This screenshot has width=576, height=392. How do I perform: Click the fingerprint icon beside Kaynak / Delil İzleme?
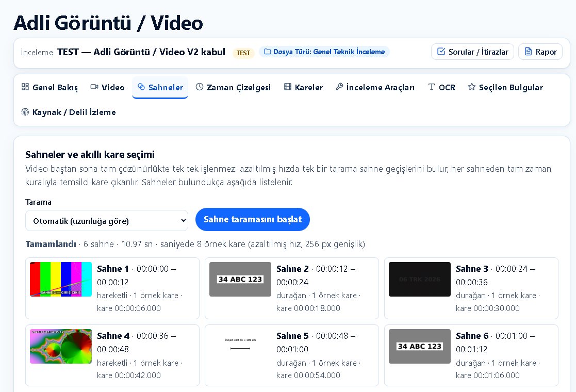(x=25, y=112)
